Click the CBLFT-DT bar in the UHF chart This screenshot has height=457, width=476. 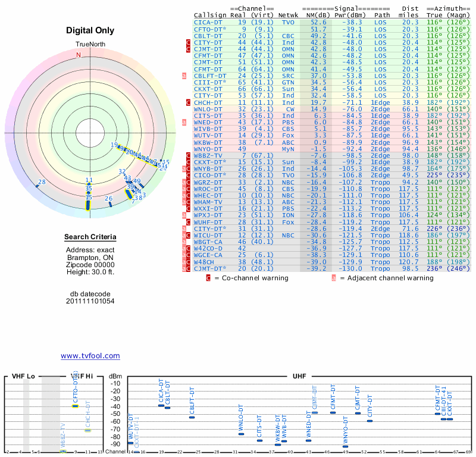coord(192,417)
